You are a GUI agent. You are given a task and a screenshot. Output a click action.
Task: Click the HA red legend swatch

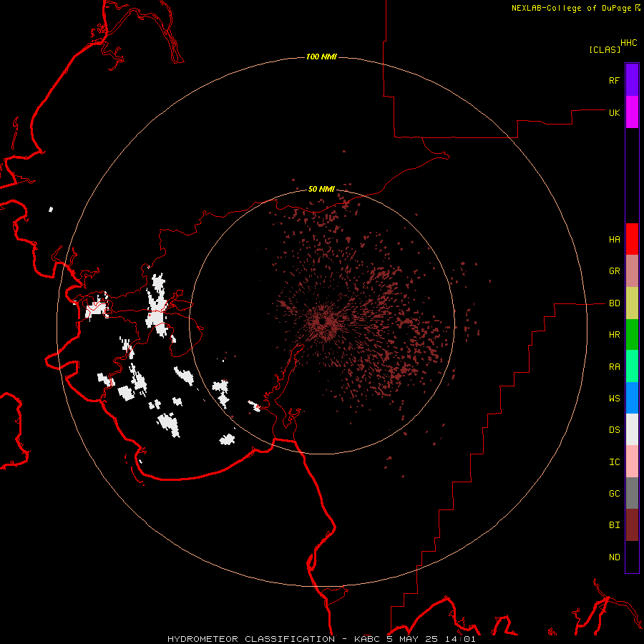pyautogui.click(x=632, y=239)
